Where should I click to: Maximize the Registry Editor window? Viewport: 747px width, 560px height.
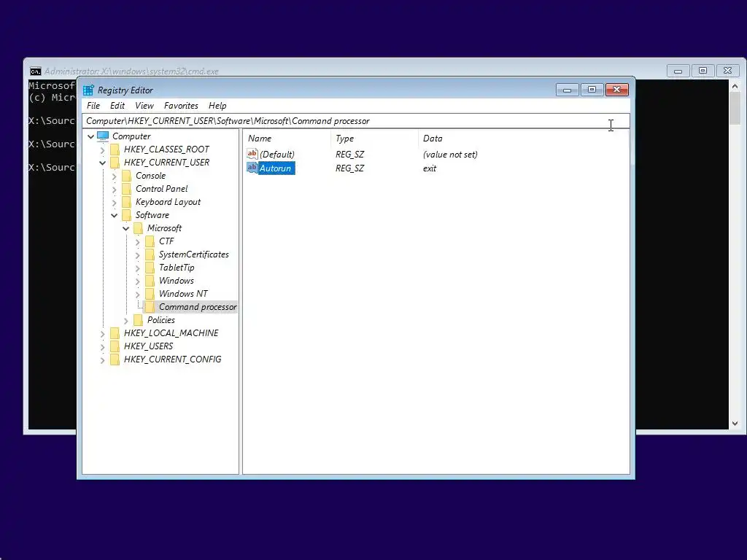592,90
